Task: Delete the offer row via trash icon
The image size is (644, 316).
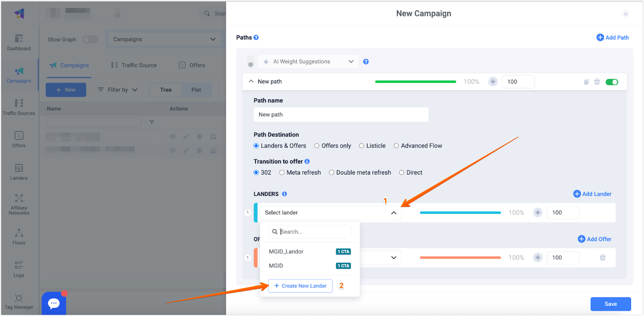Action: tap(603, 258)
